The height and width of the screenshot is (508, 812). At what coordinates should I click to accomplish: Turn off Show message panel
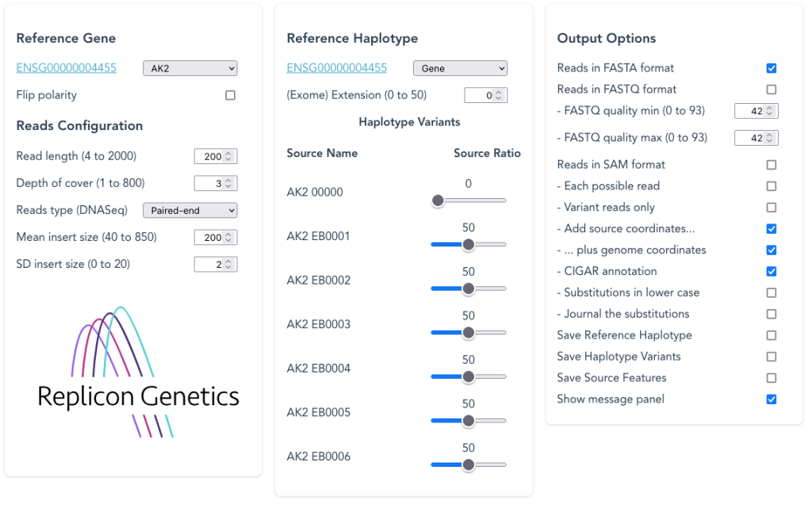click(772, 399)
